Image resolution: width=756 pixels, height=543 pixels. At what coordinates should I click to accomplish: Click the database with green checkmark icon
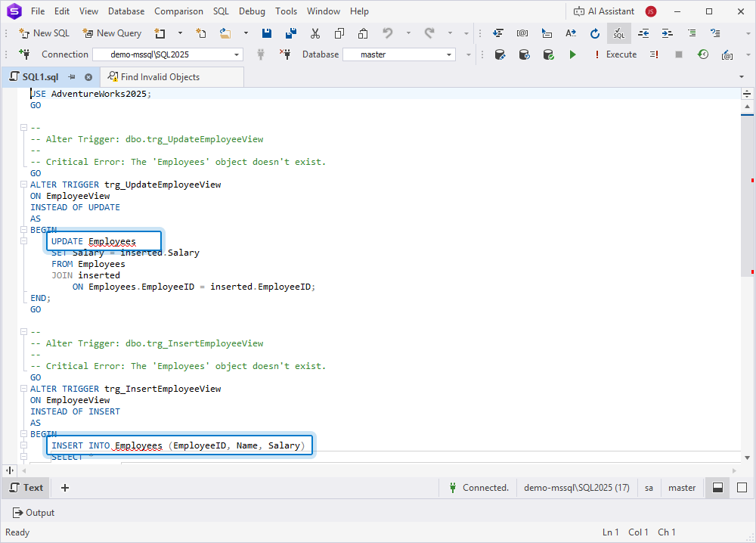coord(548,54)
